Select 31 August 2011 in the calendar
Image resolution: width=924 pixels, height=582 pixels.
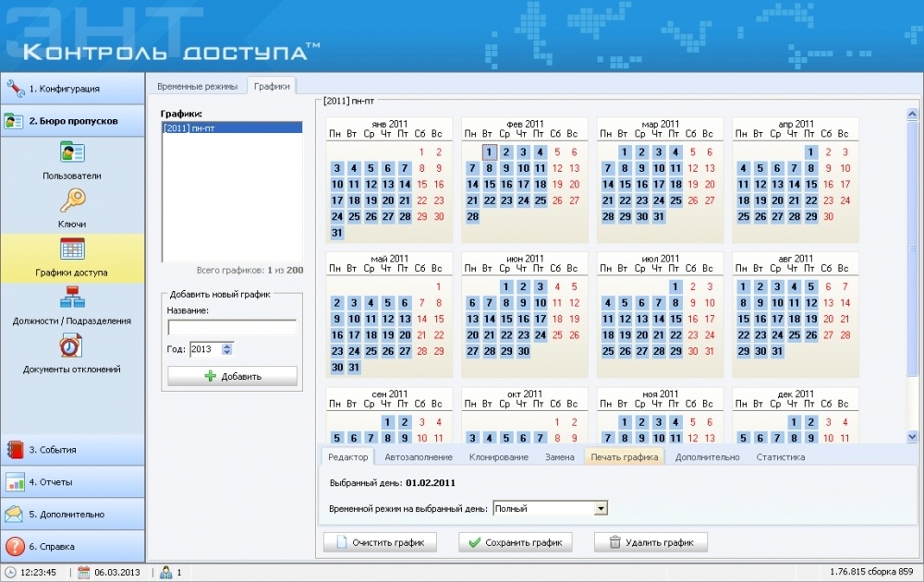coord(777,351)
